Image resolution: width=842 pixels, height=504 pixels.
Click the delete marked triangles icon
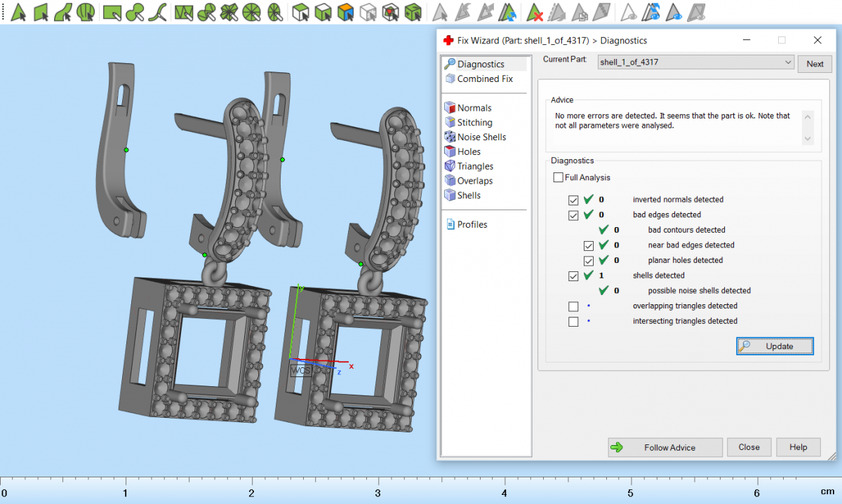[x=535, y=12]
